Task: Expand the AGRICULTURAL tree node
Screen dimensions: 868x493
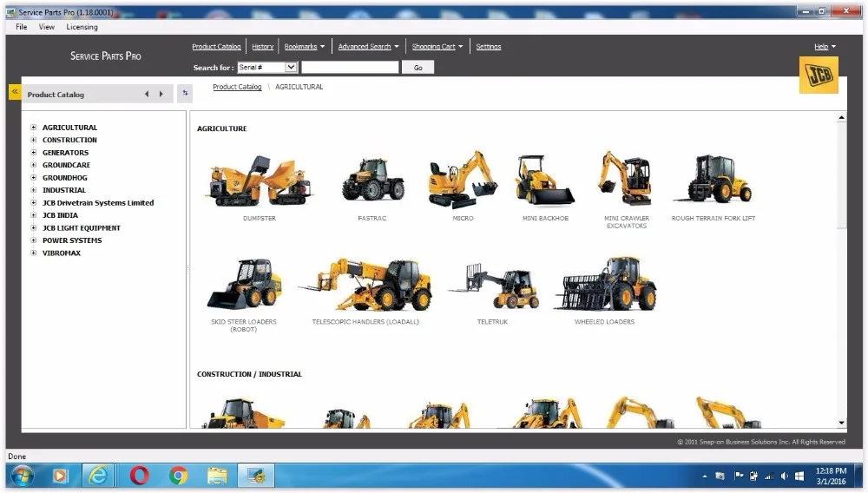Action: [x=34, y=128]
